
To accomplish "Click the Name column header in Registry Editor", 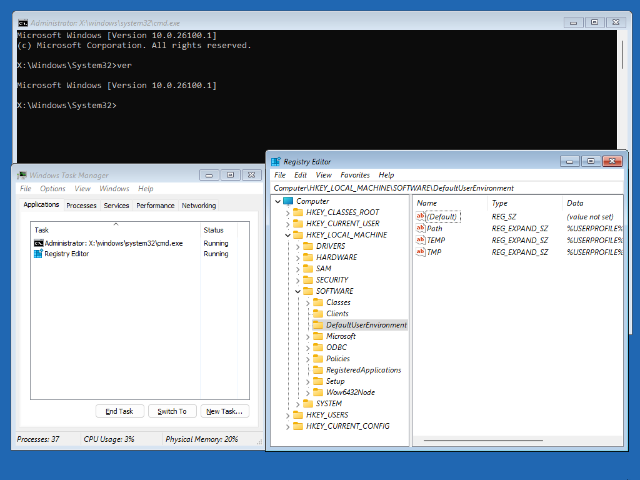I will [450, 203].
